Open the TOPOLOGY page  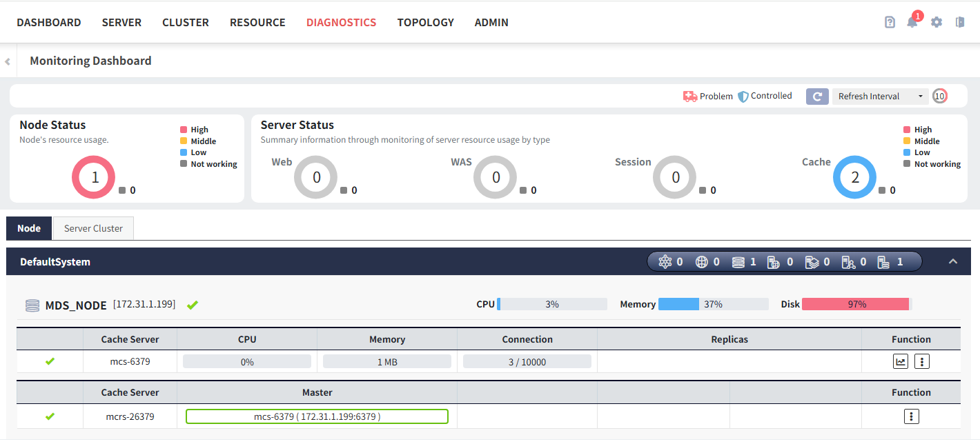coord(425,22)
